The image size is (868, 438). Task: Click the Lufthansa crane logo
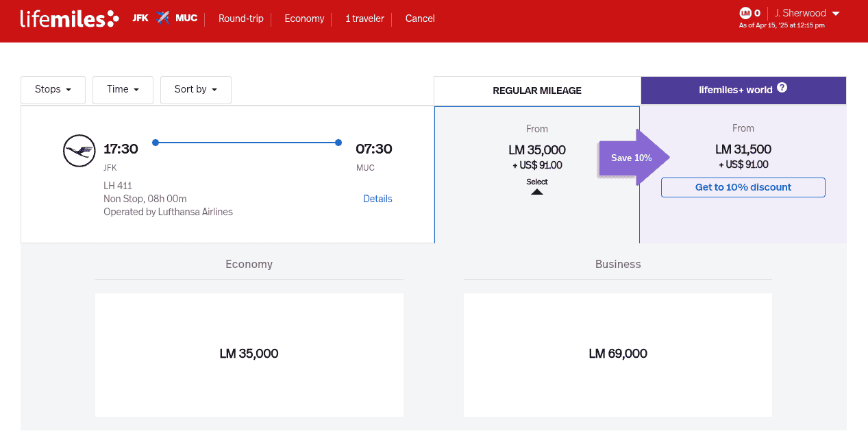point(79,150)
